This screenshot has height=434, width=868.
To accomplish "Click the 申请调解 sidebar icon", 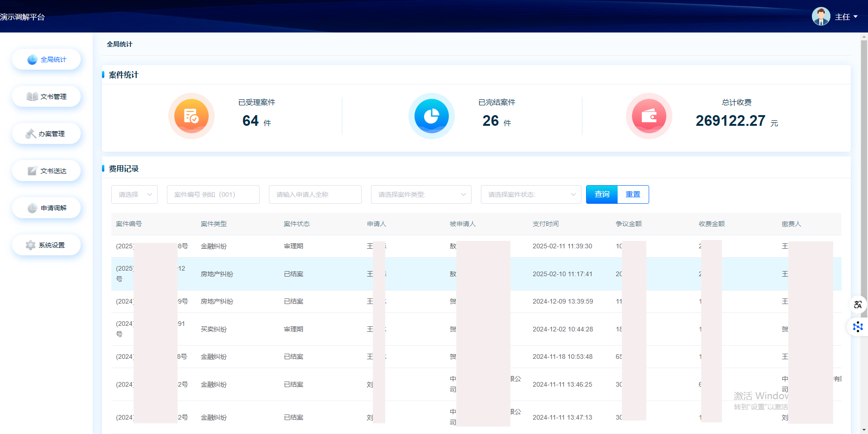I will (x=32, y=208).
